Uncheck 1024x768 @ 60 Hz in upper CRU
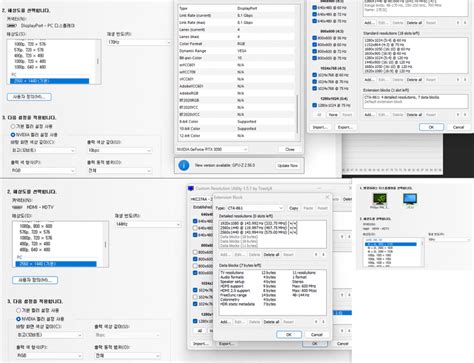Viewport: 474px width, 363px height. [315, 75]
